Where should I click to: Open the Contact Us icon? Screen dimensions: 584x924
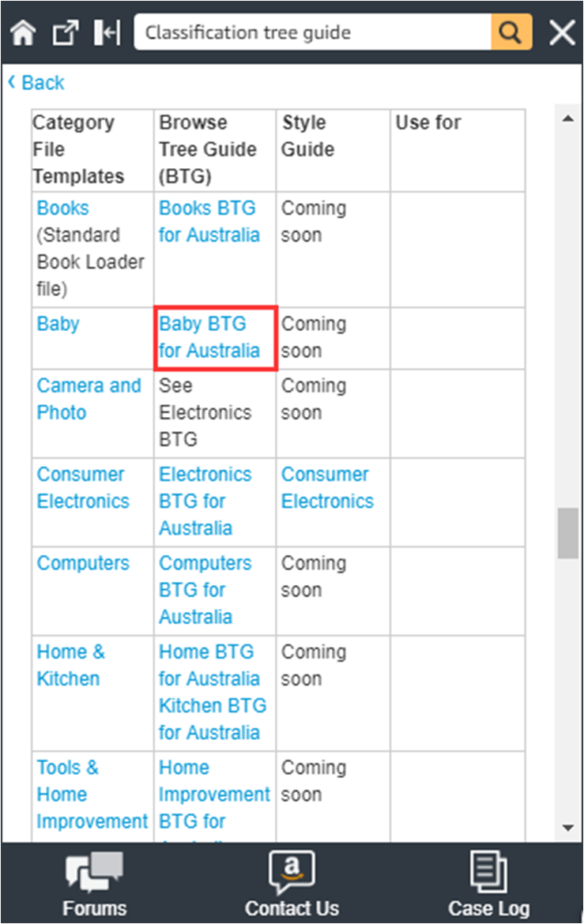point(292,883)
